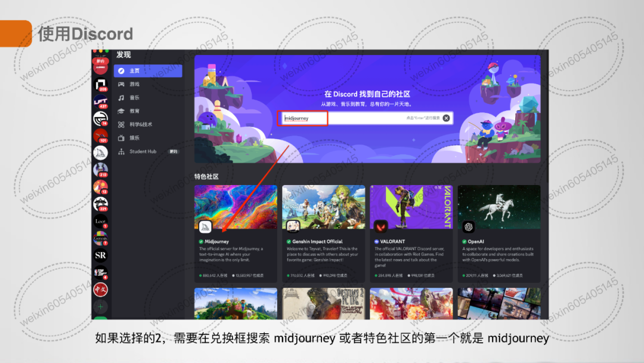Click the 发现 discovery header
644x363 pixels.
pos(123,55)
